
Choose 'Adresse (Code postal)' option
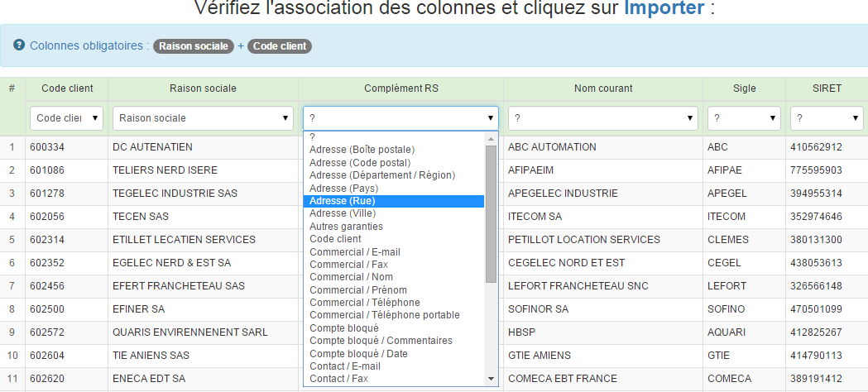[x=360, y=162]
